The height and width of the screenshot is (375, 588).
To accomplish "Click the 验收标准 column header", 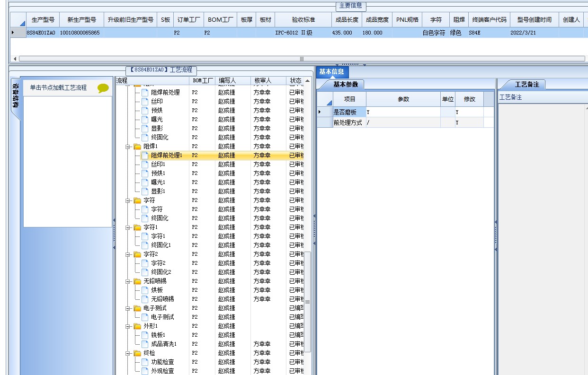I will click(x=303, y=20).
